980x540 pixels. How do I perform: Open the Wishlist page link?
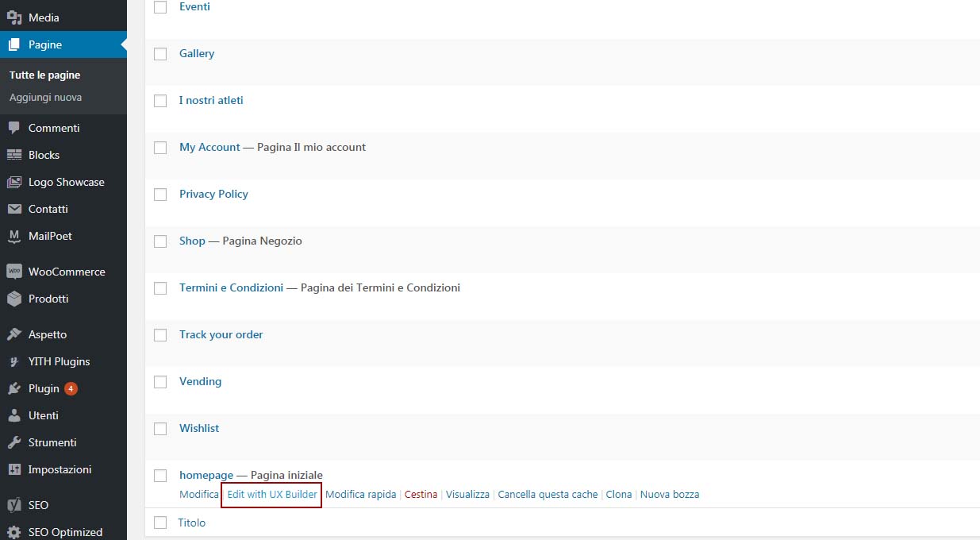coord(199,428)
